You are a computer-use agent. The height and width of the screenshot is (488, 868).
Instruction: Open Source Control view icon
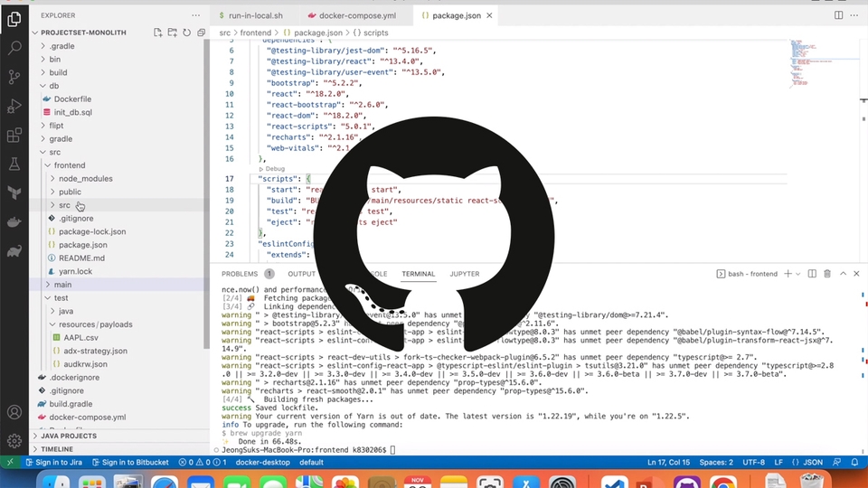[14, 77]
